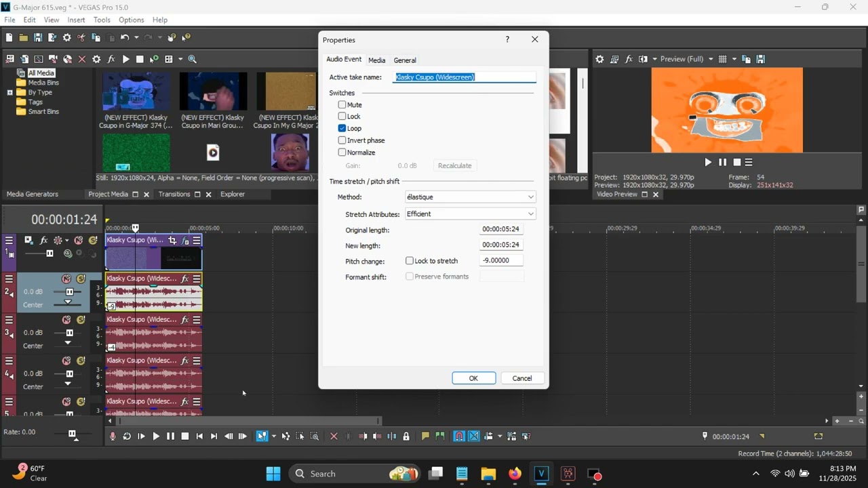Switch to the Media tab in Properties
The width and height of the screenshot is (868, 488).
376,60
